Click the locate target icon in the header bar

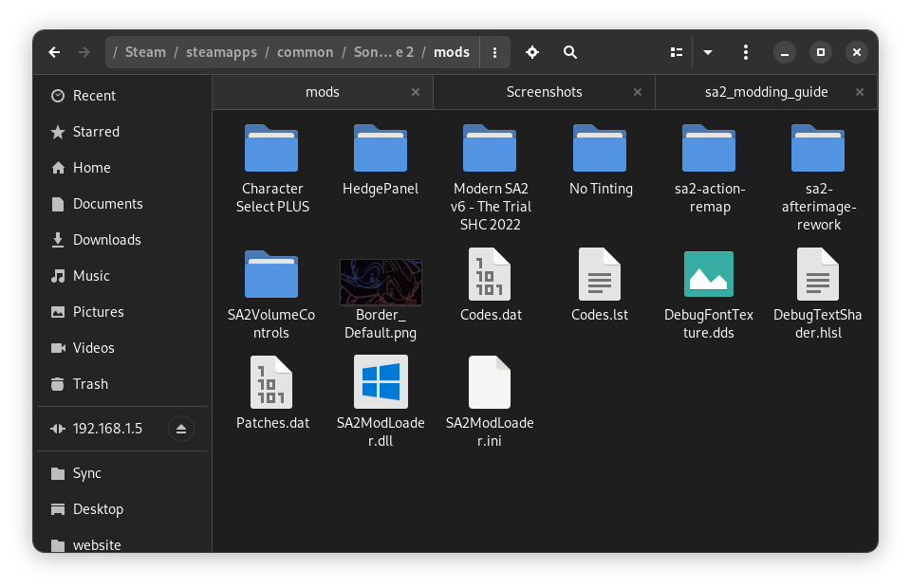coord(532,52)
